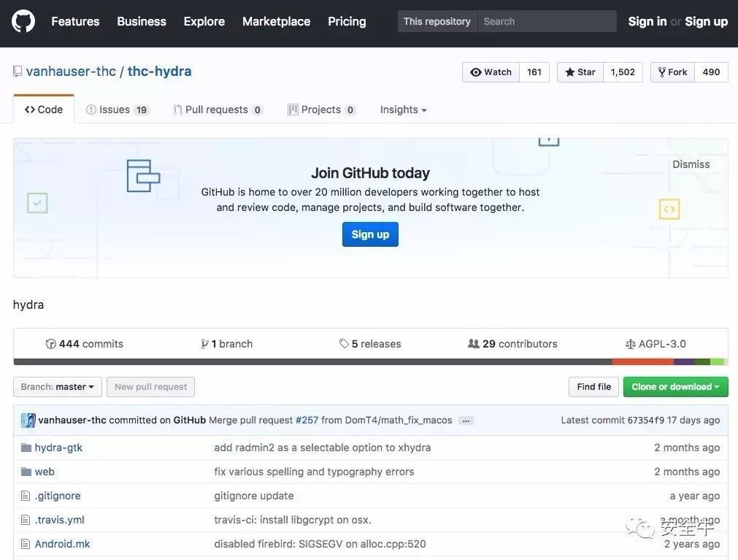The image size is (738, 560).
Task: Open the latest commit 67354f9 link
Action: coord(646,421)
